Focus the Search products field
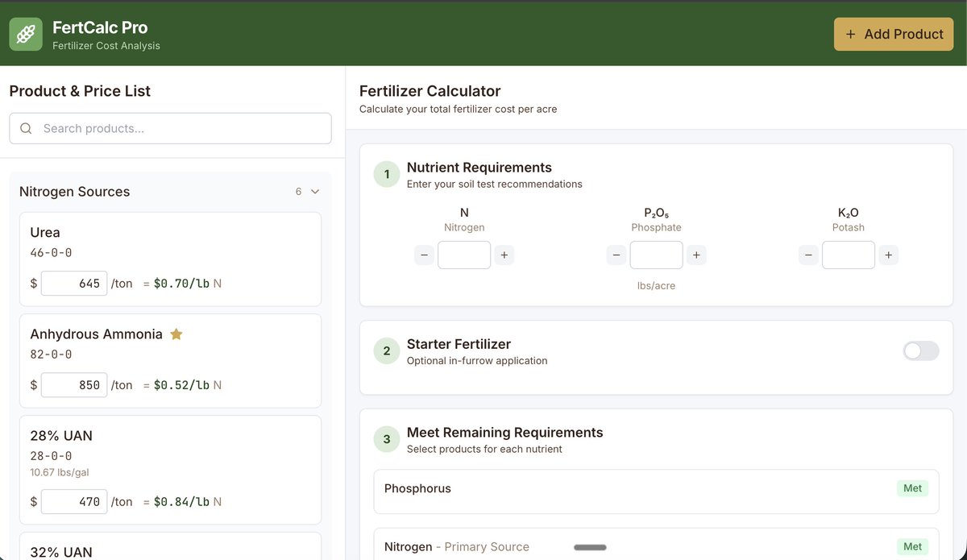 [x=170, y=128]
